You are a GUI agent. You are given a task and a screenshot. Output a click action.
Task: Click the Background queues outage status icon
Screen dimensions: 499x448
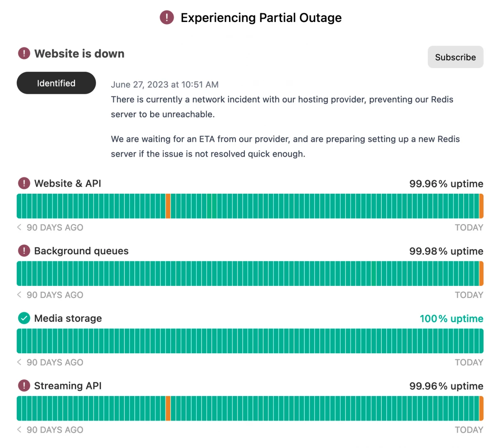tap(24, 251)
